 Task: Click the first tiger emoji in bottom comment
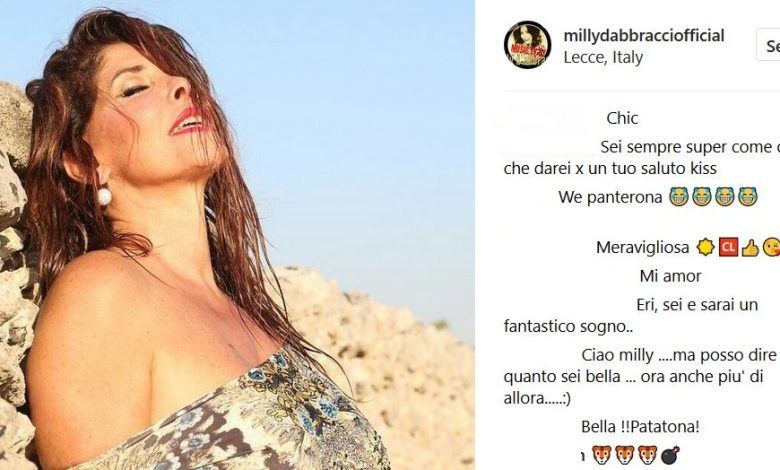tap(601, 455)
